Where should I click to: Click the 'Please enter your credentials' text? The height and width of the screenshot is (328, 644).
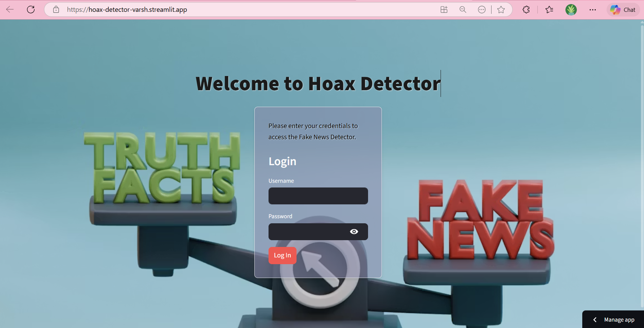pos(313,131)
